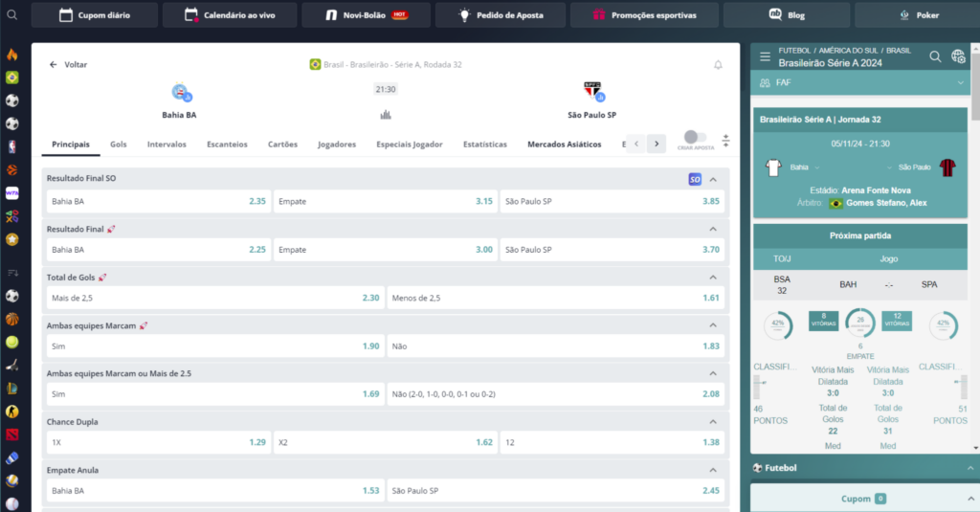Select the Brazil flag sidebar icon
The height and width of the screenshot is (512, 980).
point(11,78)
